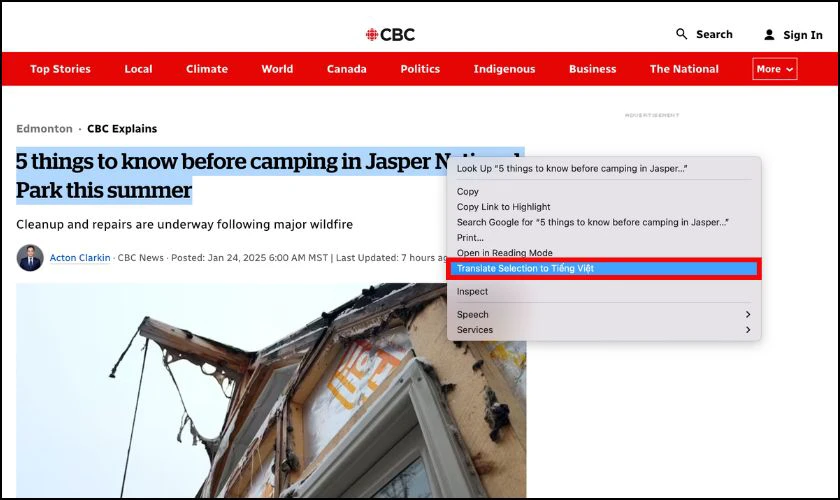
Task: Expand the More dropdown menu
Action: [775, 69]
